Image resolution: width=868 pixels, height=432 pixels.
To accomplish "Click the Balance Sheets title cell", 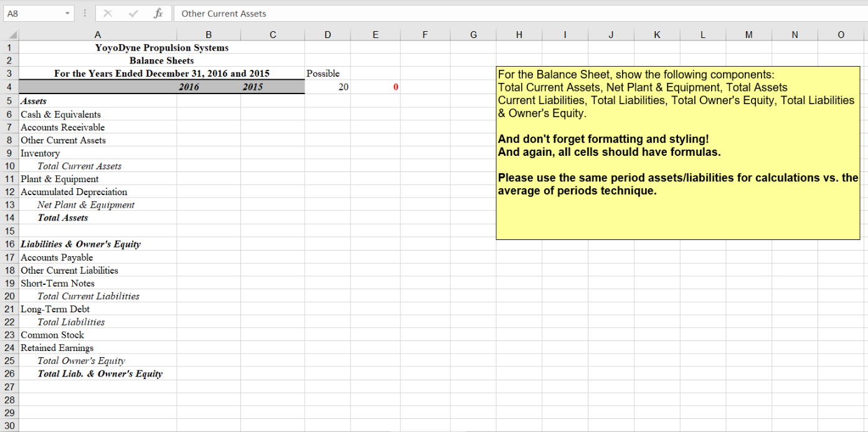I will click(x=161, y=60).
